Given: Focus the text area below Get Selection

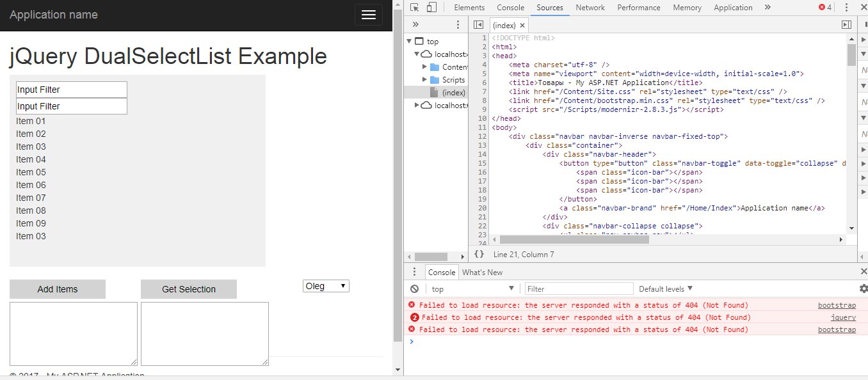Looking at the screenshot, I should pos(205,334).
